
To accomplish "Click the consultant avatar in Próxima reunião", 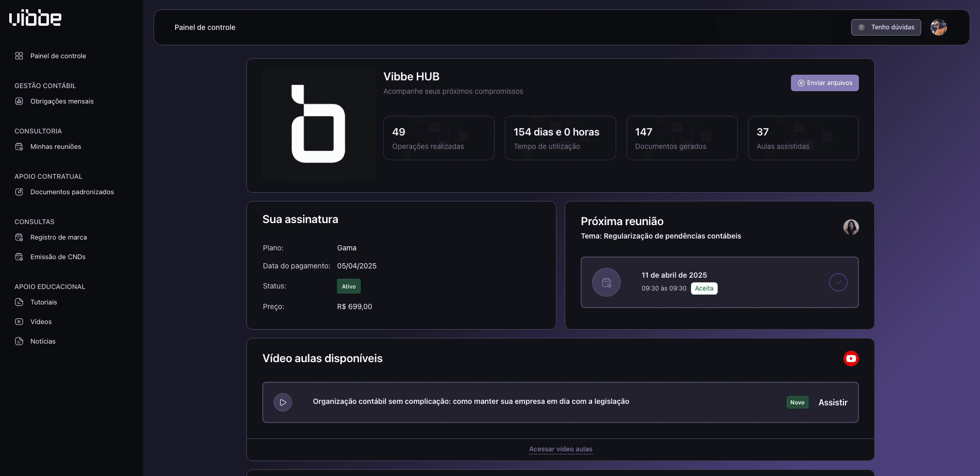I will [x=851, y=227].
